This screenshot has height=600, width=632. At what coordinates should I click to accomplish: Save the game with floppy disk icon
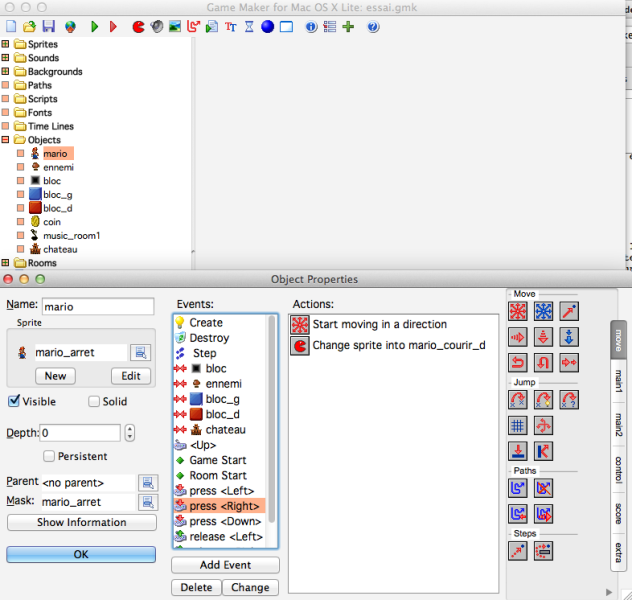pyautogui.click(x=49, y=27)
